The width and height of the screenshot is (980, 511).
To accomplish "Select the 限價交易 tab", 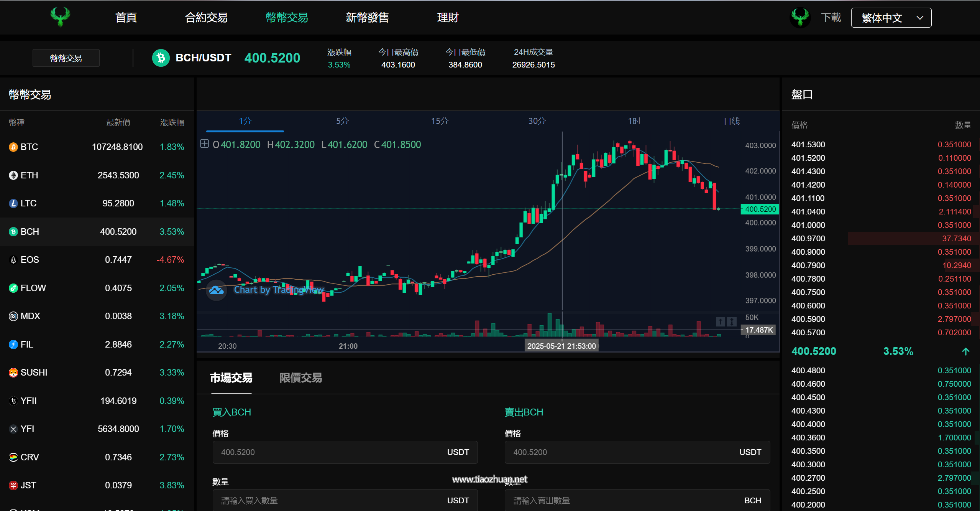I will 300,378.
